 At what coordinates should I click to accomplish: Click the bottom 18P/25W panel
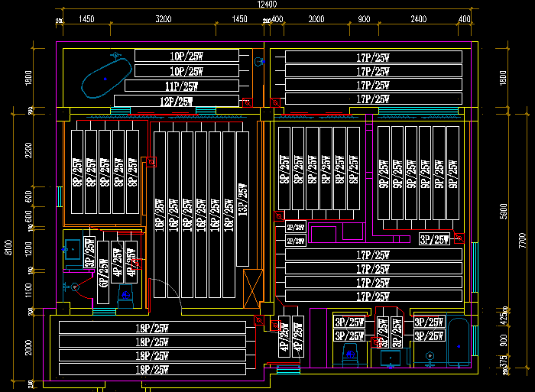coord(153,369)
